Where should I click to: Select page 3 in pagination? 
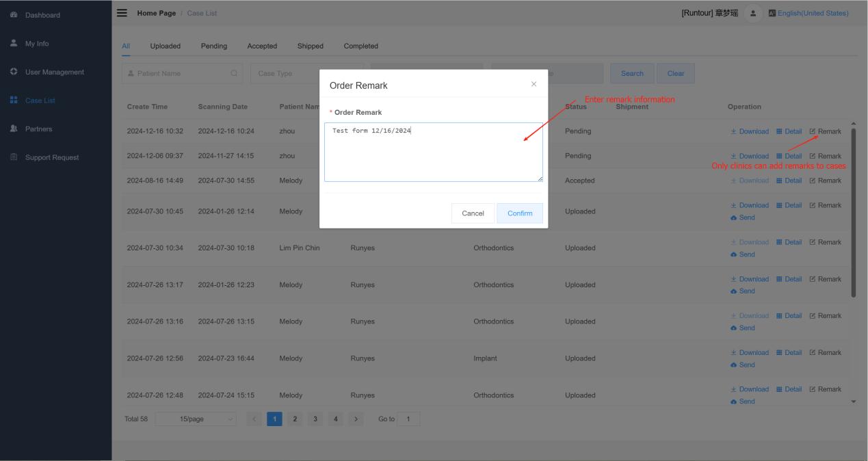point(315,419)
